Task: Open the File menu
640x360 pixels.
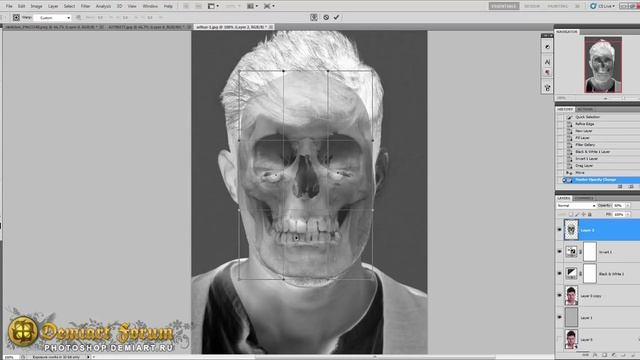Action: pos(9,6)
